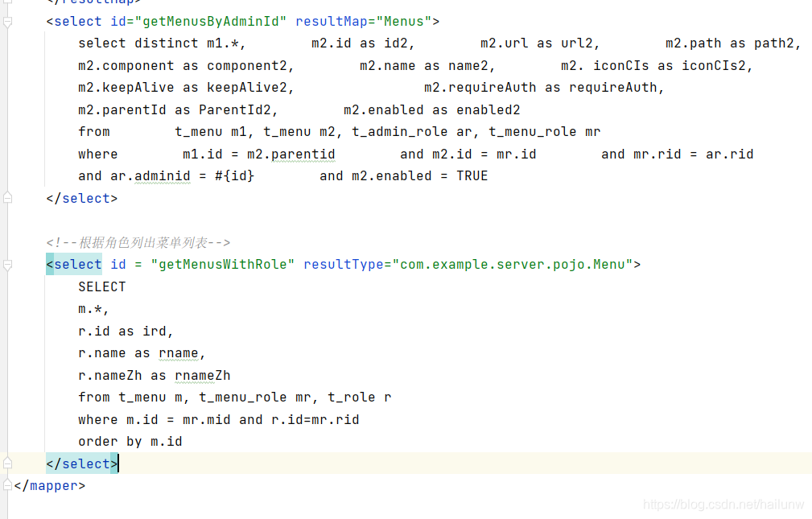Collapse the getMenusByAdminId select block fold marker

[7, 22]
